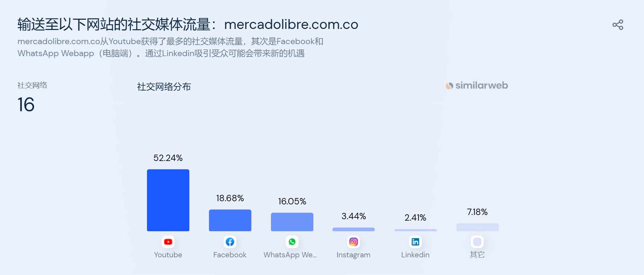Click the Linkedin logo icon
Image resolution: width=644 pixels, height=275 pixels.
pos(415,242)
